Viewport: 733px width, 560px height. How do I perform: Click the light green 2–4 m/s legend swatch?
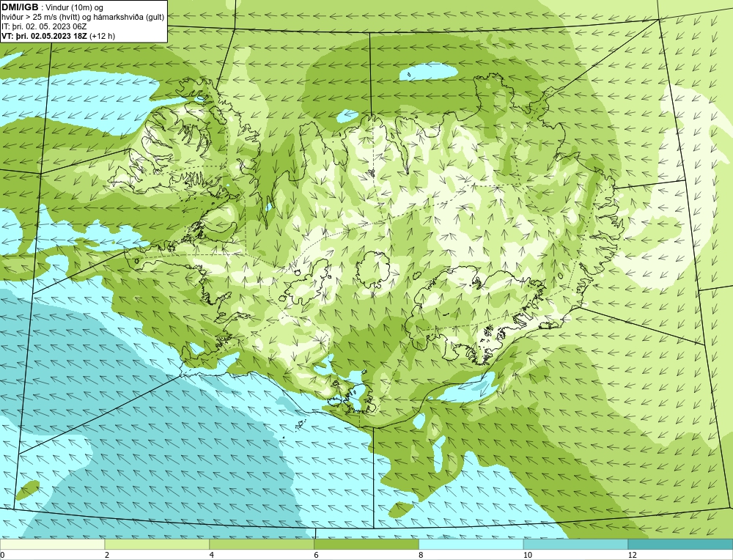pyautogui.click(x=157, y=544)
